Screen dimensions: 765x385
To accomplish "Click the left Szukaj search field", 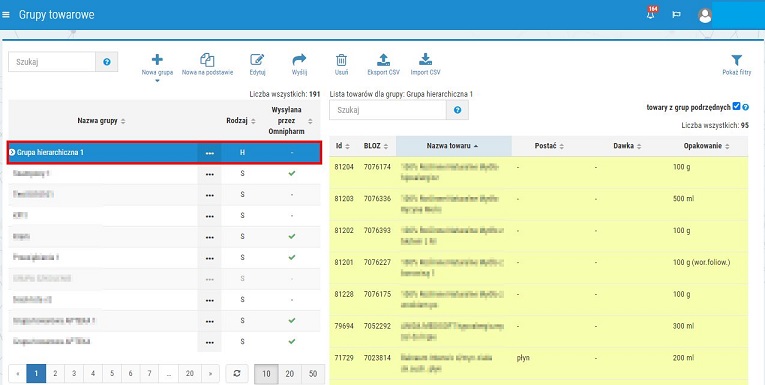I will 52,62.
